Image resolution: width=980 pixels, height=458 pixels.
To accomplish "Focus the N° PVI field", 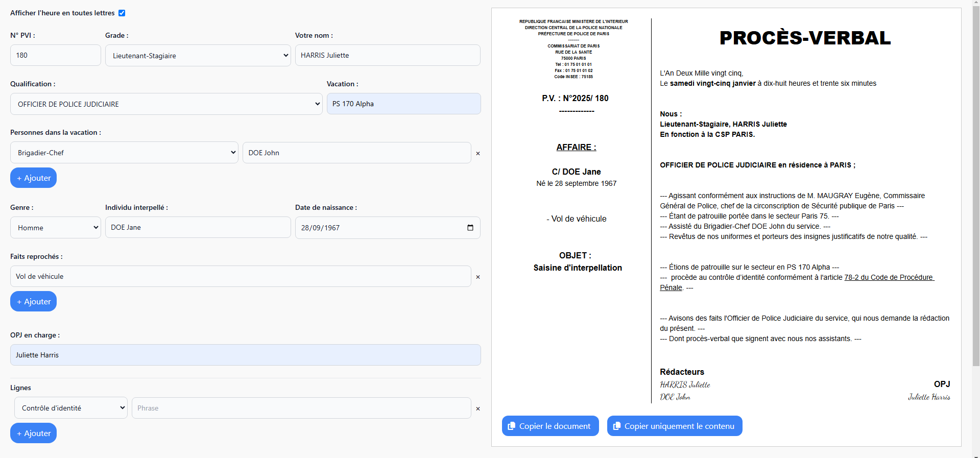I will (x=56, y=55).
